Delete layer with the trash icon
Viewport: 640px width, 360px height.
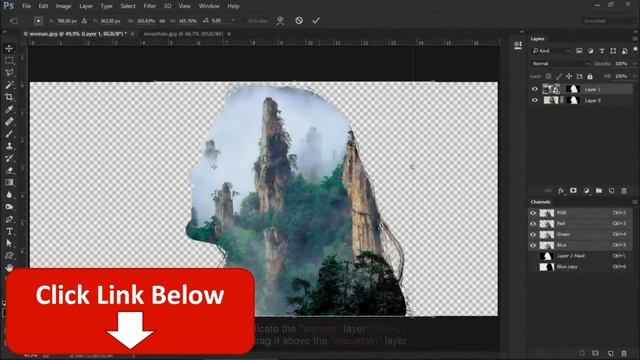[624, 191]
